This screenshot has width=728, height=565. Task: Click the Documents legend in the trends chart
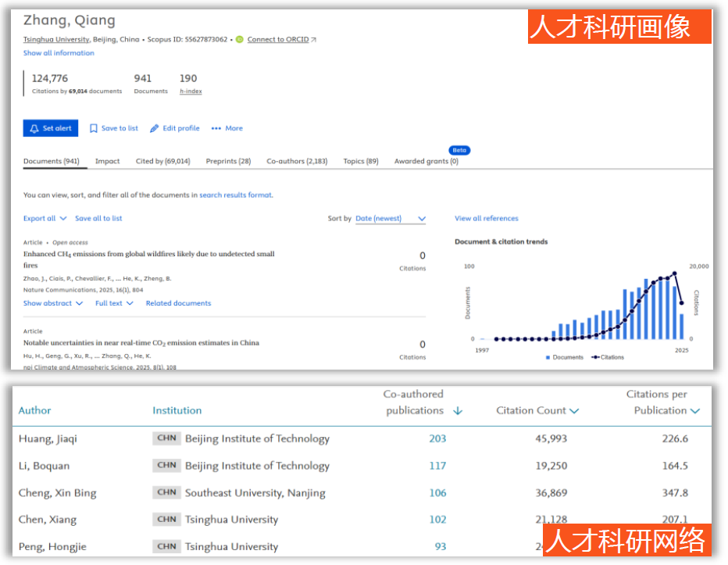point(565,357)
